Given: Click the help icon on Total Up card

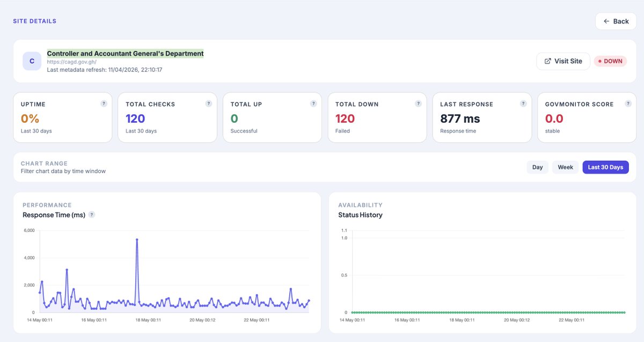Looking at the screenshot, I should [313, 103].
